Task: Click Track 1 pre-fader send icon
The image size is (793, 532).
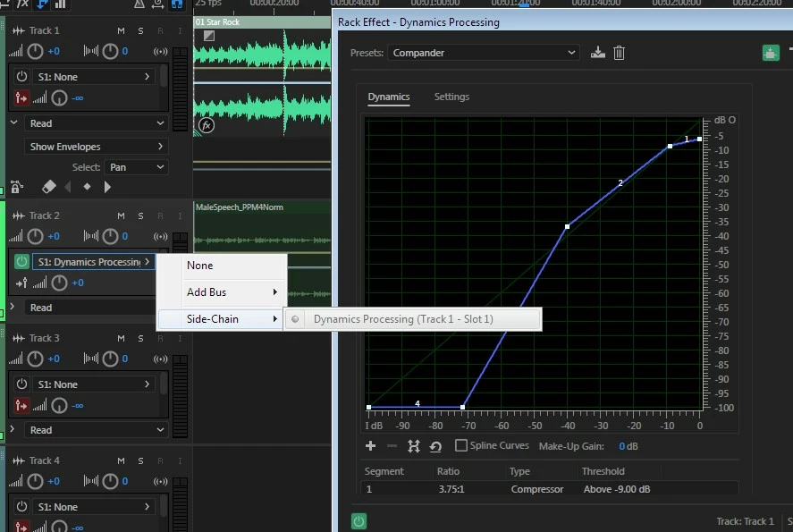Action: coord(21,97)
